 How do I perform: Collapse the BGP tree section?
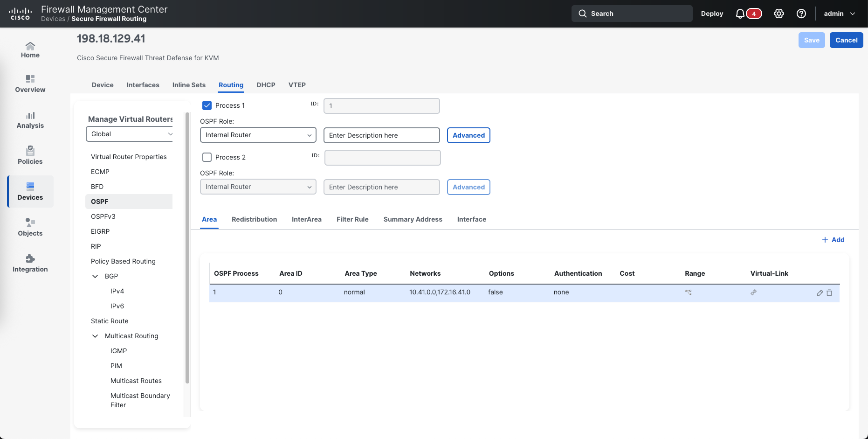coord(95,276)
